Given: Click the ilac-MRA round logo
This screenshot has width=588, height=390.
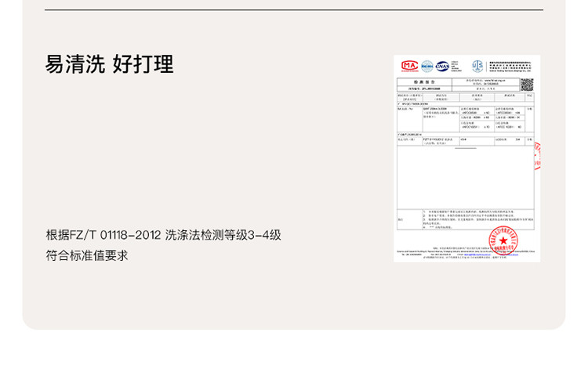Looking at the screenshot, I should [x=427, y=67].
